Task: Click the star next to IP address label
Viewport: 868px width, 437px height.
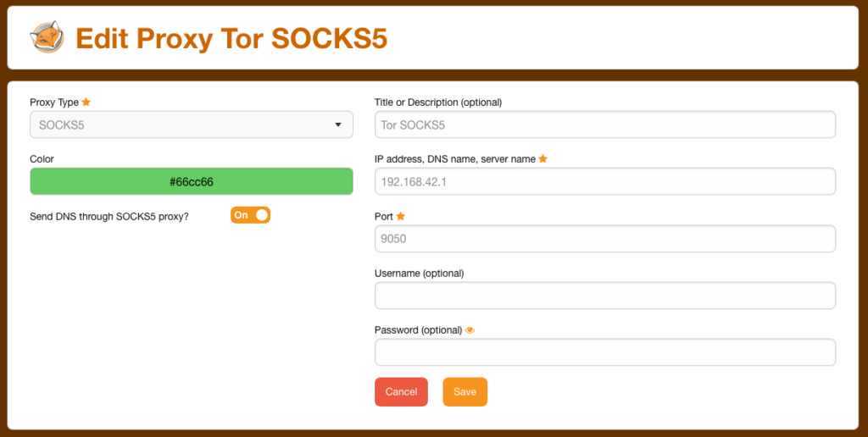Action: [543, 158]
